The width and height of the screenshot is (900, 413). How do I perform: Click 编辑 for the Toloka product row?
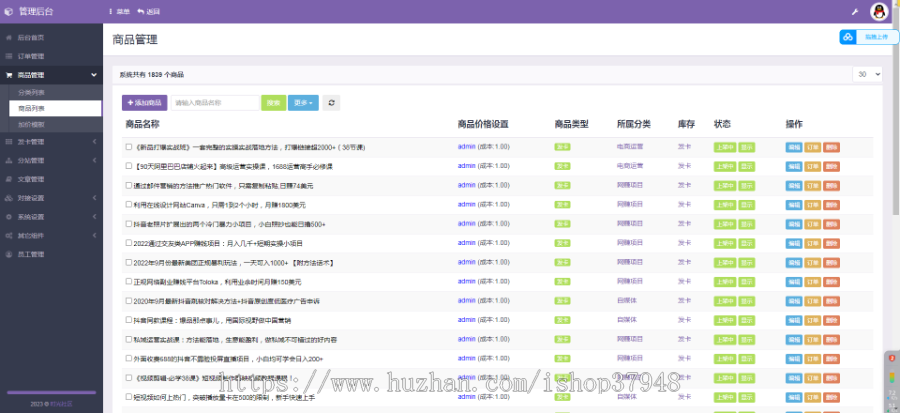click(x=794, y=282)
